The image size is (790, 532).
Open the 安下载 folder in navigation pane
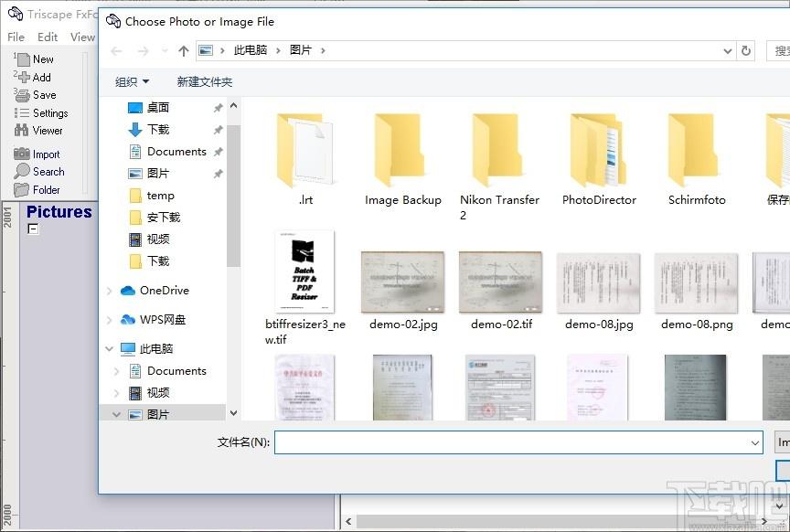164,218
